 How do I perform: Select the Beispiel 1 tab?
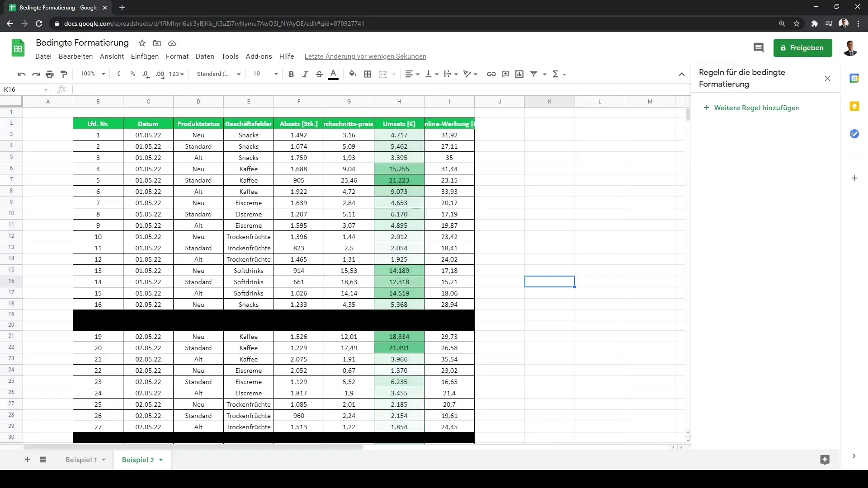tap(80, 460)
